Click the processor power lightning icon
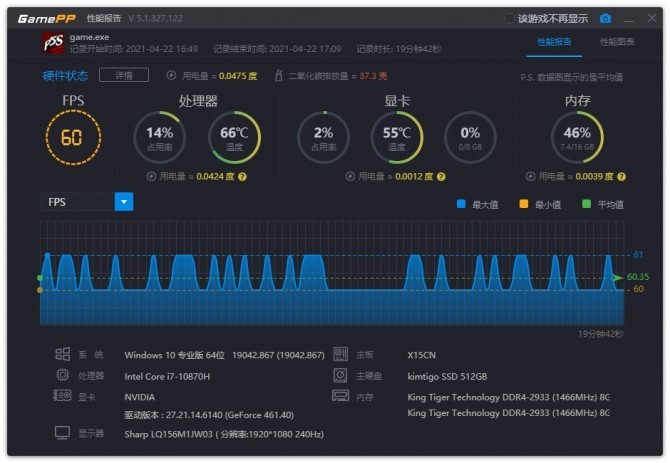This screenshot has height=463, width=670. tap(151, 176)
